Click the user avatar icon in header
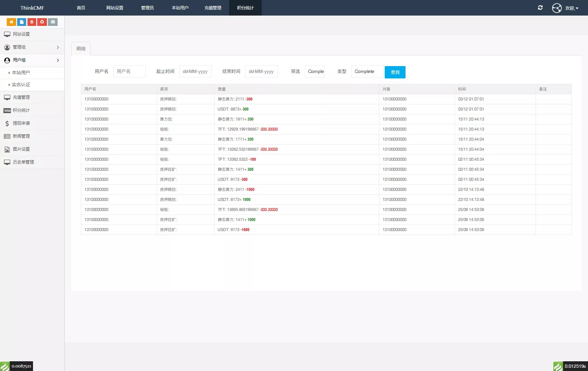Viewport: 588px width, 371px height. tap(557, 8)
